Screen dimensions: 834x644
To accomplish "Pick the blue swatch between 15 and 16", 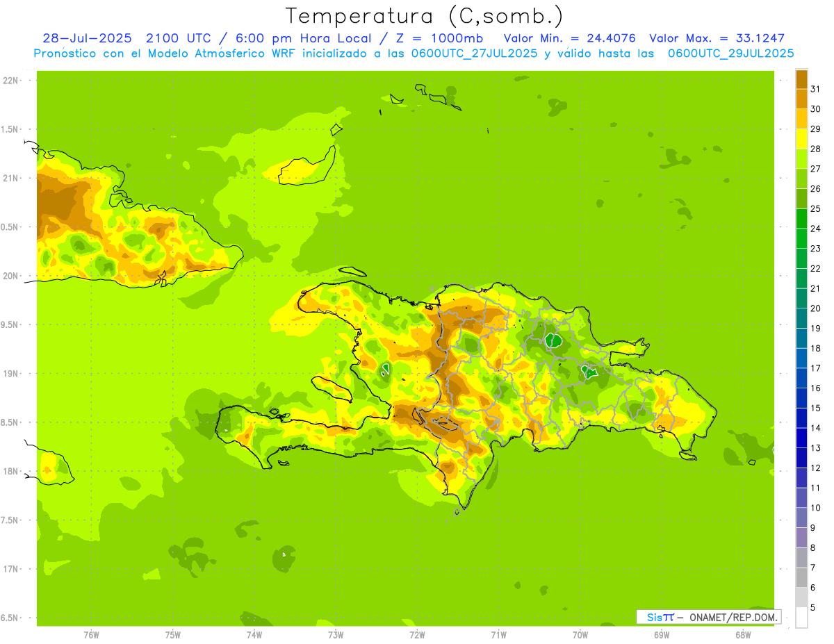I will point(801,398).
